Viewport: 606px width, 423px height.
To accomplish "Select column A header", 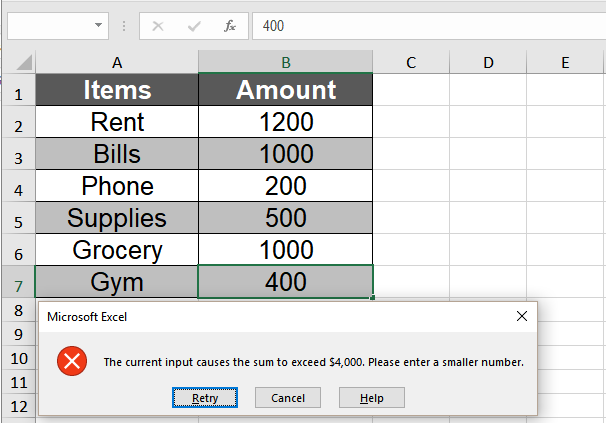I will [x=117, y=63].
